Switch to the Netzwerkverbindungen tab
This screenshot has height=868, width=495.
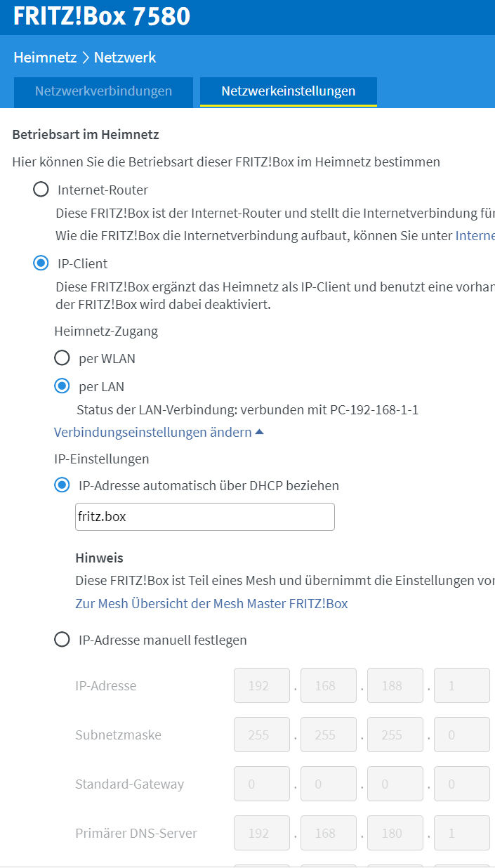(x=103, y=91)
